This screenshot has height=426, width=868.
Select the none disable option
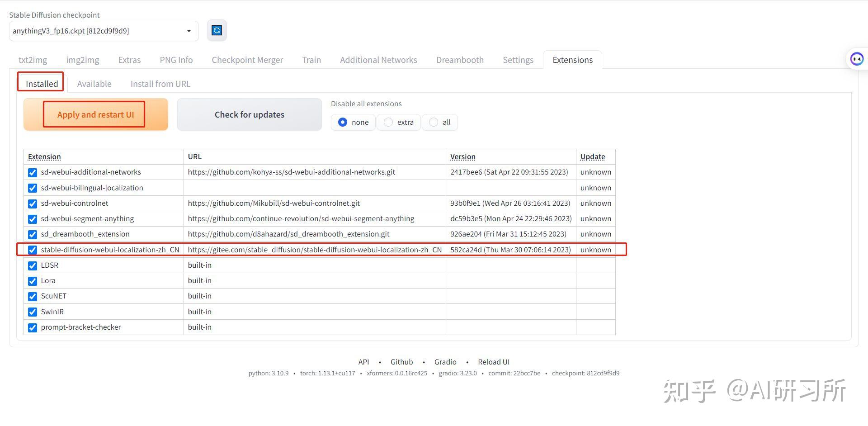(x=342, y=122)
